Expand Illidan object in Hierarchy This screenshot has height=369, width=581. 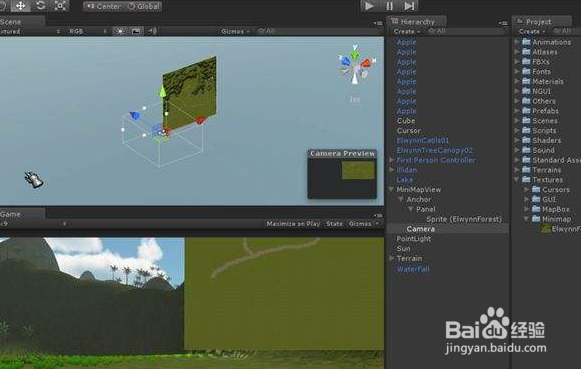(x=391, y=170)
